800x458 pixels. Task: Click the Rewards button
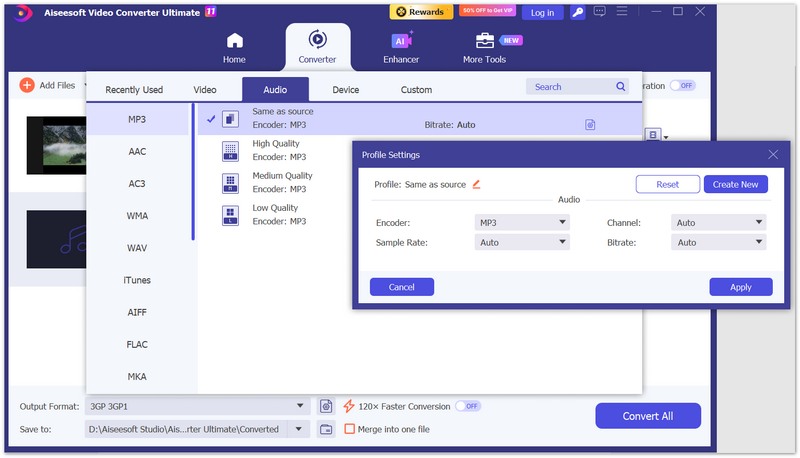click(x=421, y=12)
